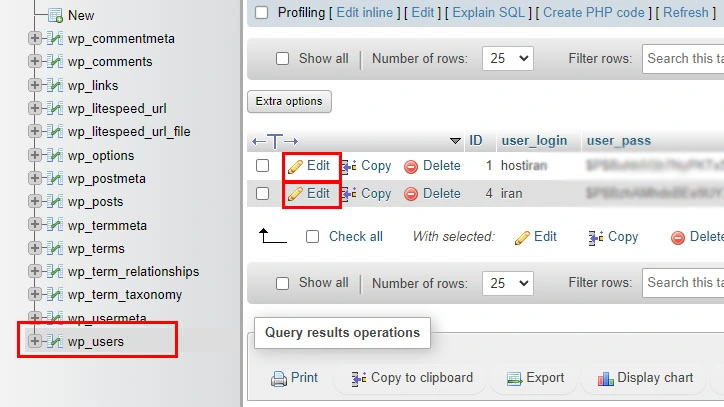Open bottom Number of rows dropdown
This screenshot has width=724, height=407.
[507, 283]
